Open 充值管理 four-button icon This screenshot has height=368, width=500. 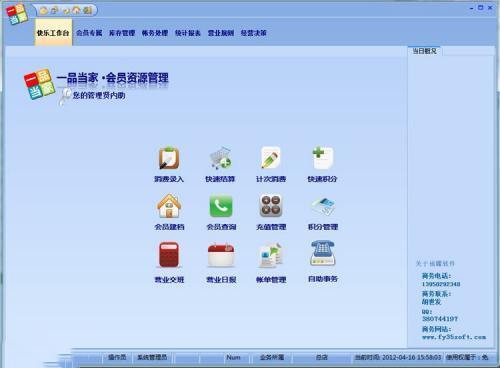tap(271, 206)
